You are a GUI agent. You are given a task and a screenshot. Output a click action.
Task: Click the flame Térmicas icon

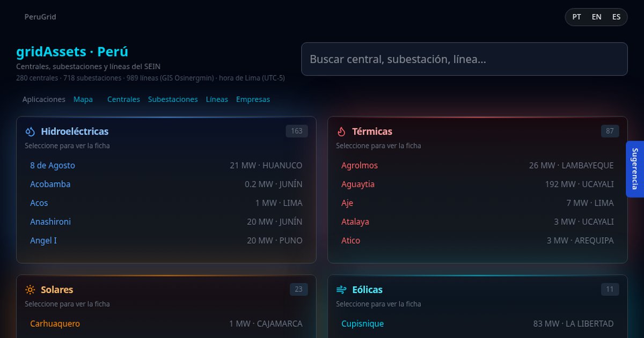click(x=341, y=131)
